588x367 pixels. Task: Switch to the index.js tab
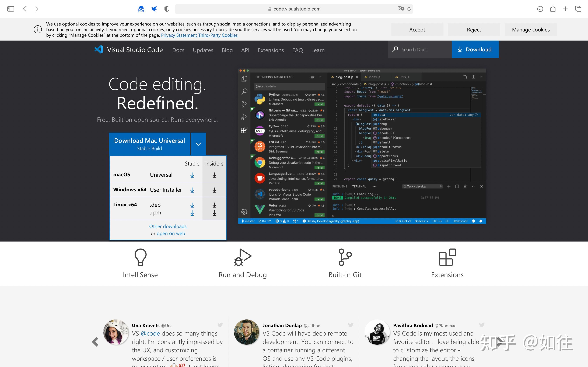pos(375,77)
